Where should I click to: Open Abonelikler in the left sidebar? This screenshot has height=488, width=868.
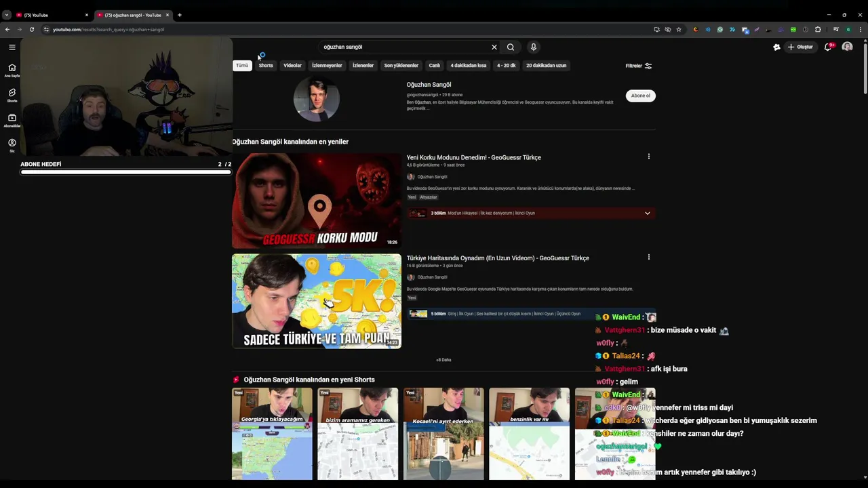[x=12, y=121]
